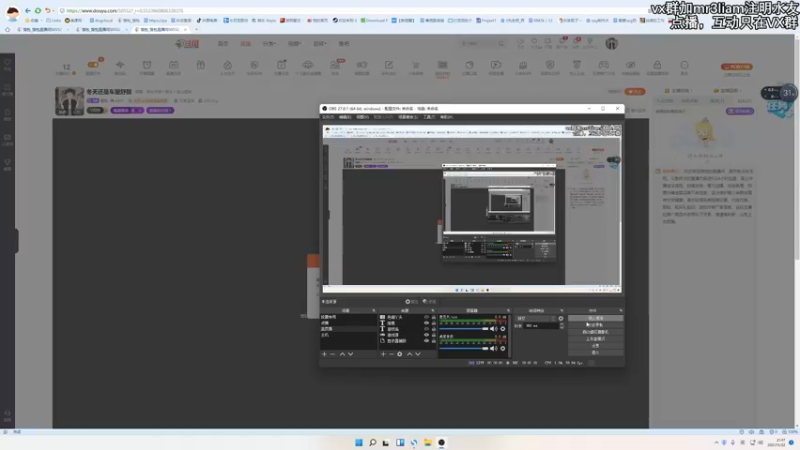The width and height of the screenshot is (800, 450).
Task: Switch to the first browser tab
Action: pyautogui.click(x=42, y=30)
